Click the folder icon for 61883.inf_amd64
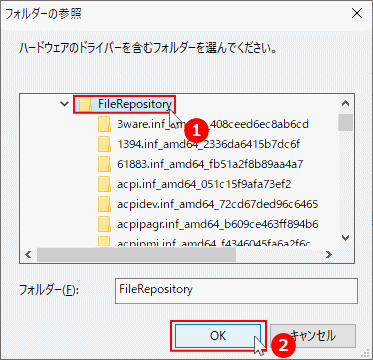The height and width of the screenshot is (360, 373). [x=105, y=164]
